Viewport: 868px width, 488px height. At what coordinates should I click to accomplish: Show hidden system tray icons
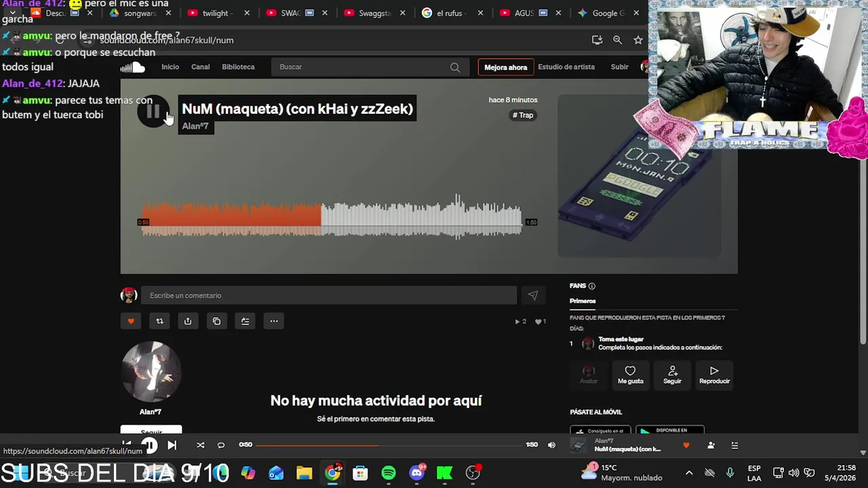tap(689, 473)
